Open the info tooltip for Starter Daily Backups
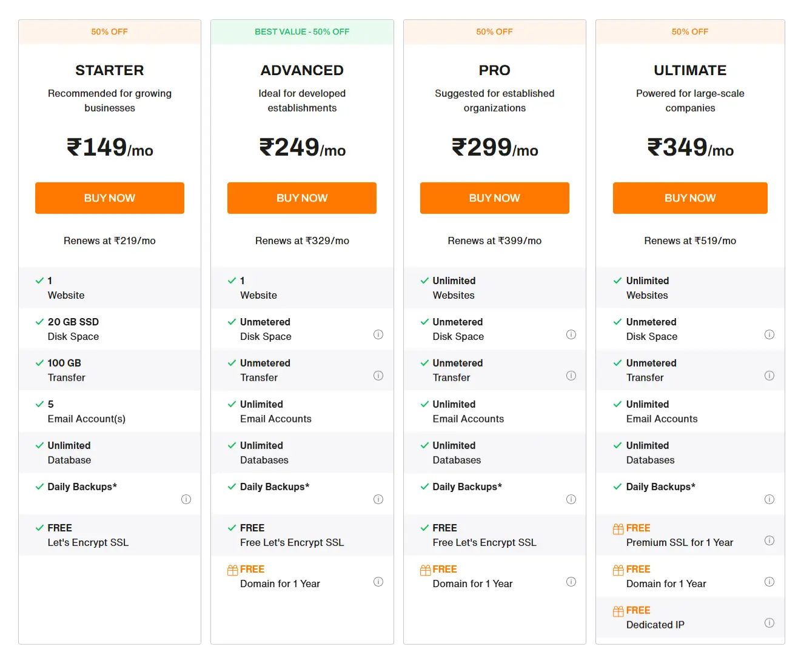This screenshot has width=801, height=672. [x=186, y=499]
